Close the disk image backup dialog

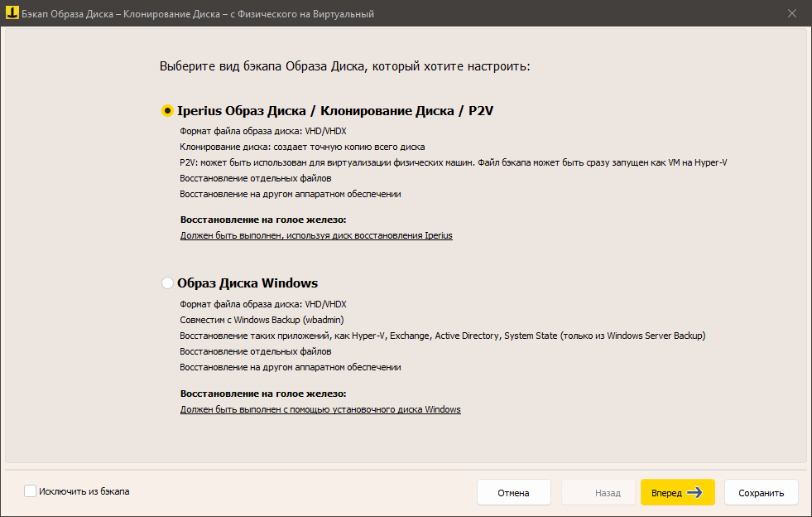click(792, 13)
